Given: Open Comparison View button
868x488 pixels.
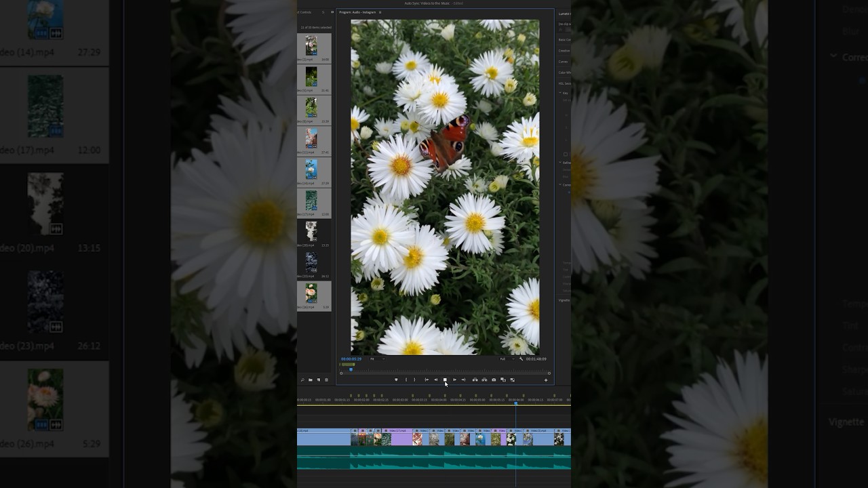Looking at the screenshot, I should pos(503,380).
